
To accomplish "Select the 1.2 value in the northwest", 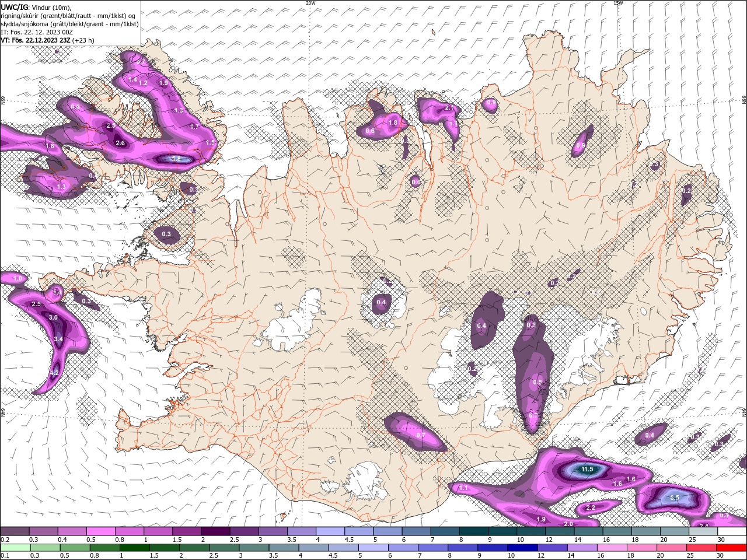I will (143, 83).
